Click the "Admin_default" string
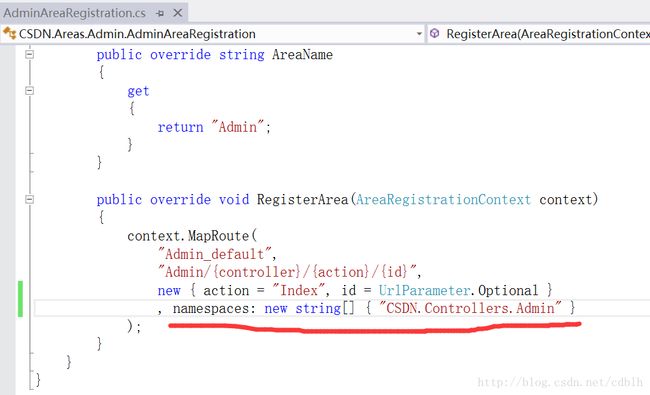Image resolution: width=650 pixels, height=395 pixels. tap(215, 254)
